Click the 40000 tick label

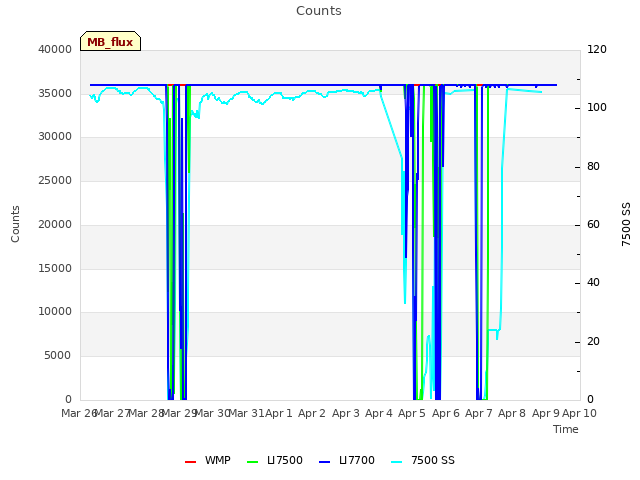click(x=55, y=49)
